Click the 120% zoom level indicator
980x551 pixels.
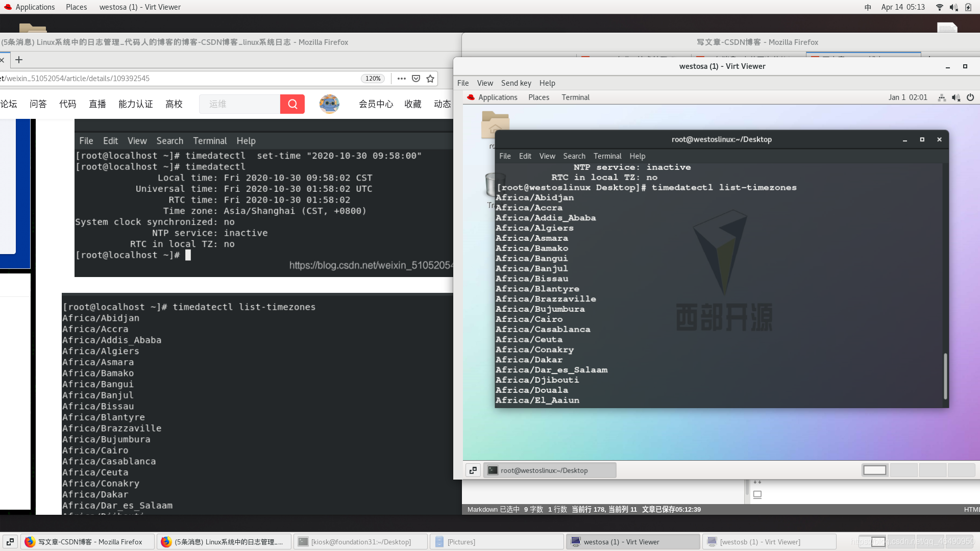click(x=373, y=79)
